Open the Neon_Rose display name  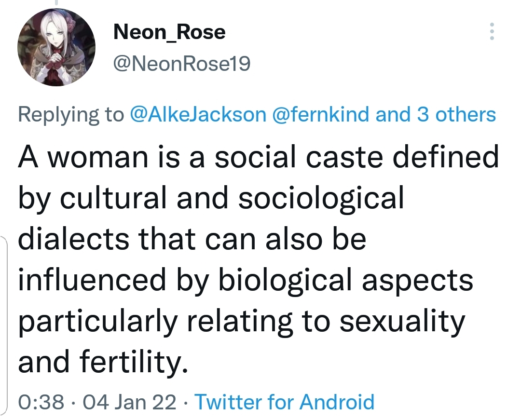click(x=169, y=32)
